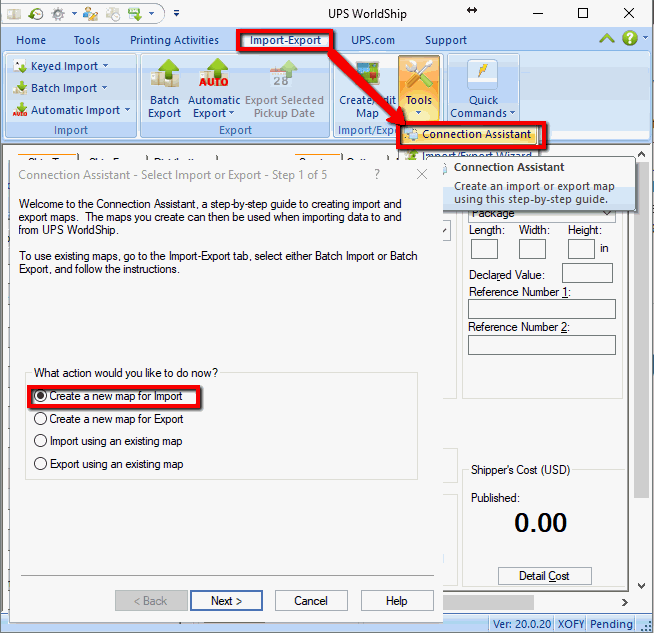The height and width of the screenshot is (633, 654).
Task: Select Create a new map for Import
Action: [x=41, y=396]
